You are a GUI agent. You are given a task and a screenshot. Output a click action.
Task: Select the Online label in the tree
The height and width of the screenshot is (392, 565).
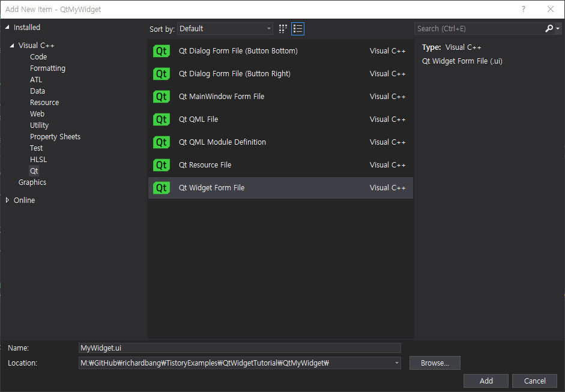coord(24,201)
